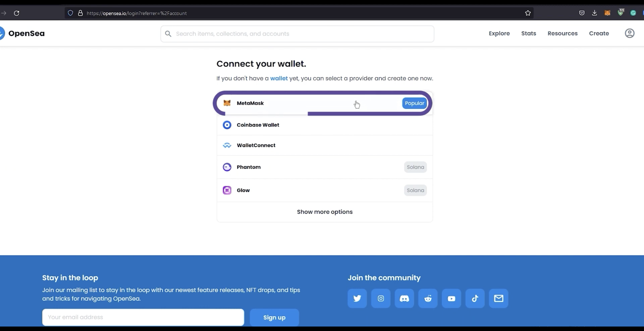Click the Coinbase Wallet logo icon
Screen dimensions: 644x331
point(227,125)
